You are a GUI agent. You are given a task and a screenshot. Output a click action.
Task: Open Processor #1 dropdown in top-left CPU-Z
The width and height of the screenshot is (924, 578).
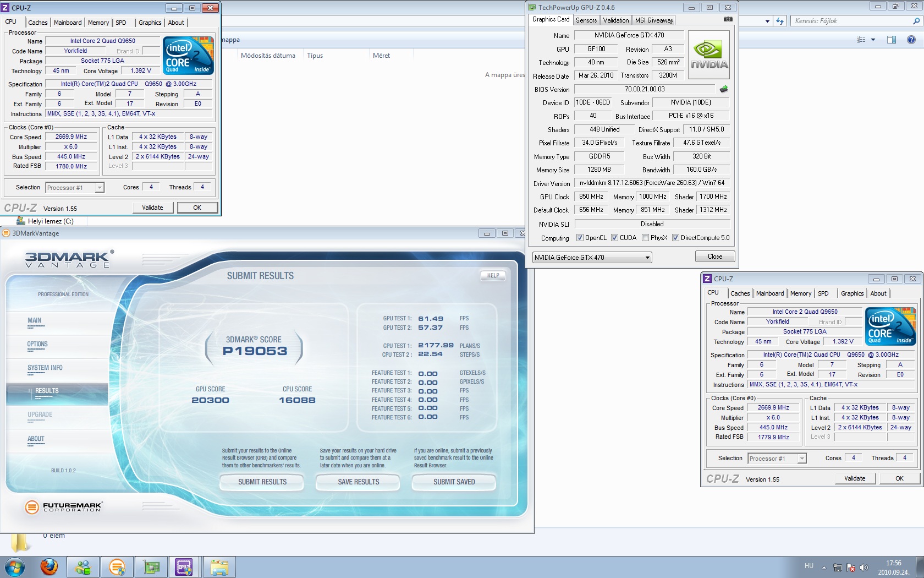pos(74,188)
